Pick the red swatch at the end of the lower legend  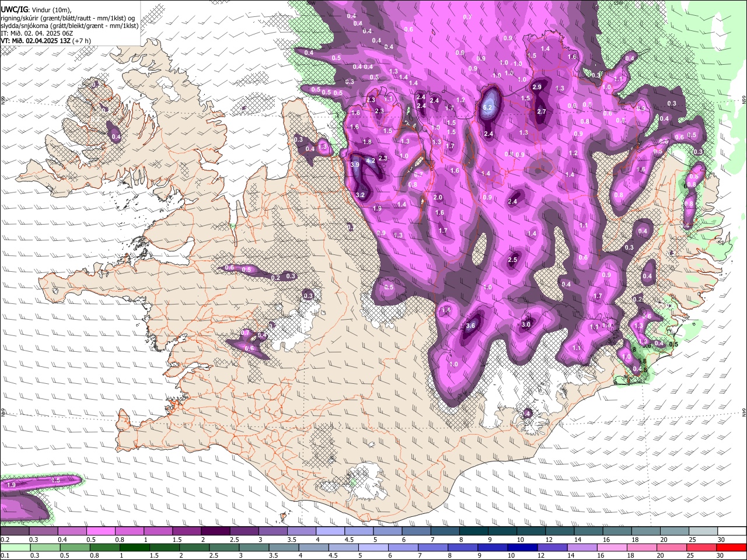732,548
